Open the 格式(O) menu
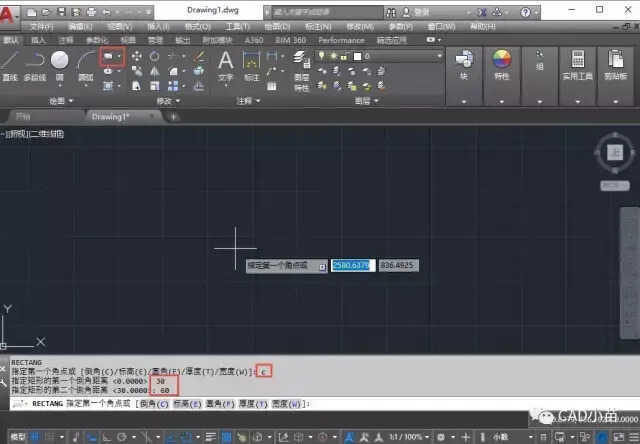 click(198, 27)
